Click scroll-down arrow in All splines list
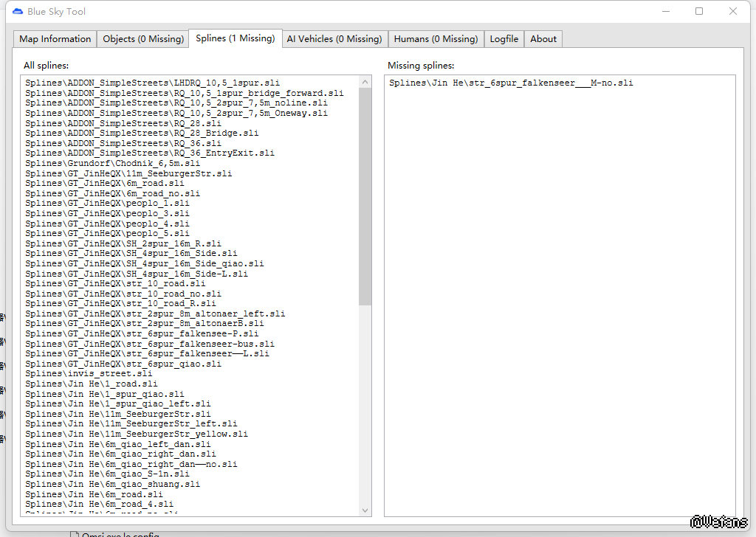This screenshot has height=537, width=756. [365, 510]
